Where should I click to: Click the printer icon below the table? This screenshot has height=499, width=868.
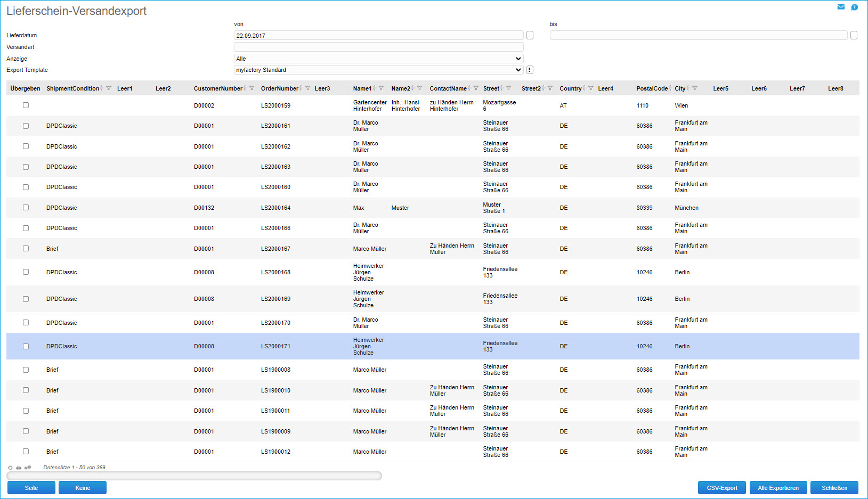[19, 468]
